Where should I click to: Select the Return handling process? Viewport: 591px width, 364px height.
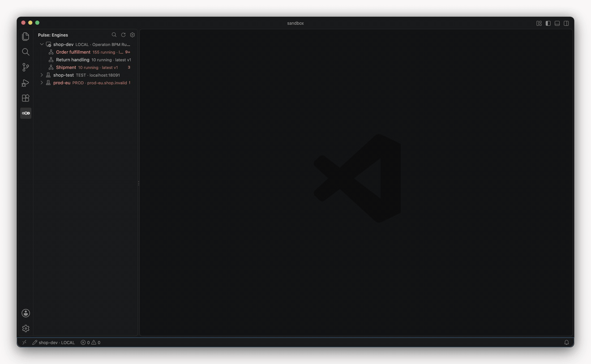85,60
